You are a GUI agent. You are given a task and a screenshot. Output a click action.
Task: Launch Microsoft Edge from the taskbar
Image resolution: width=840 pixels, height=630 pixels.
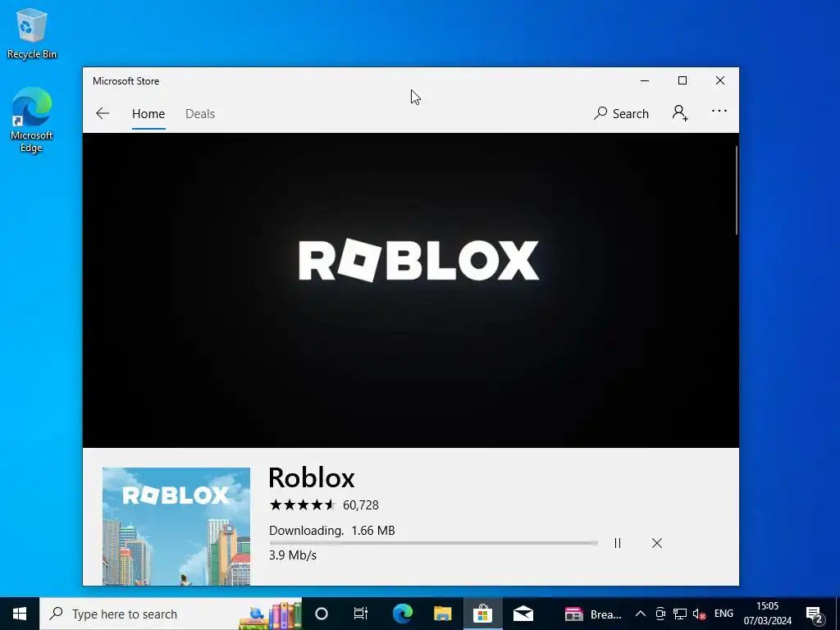click(x=402, y=614)
